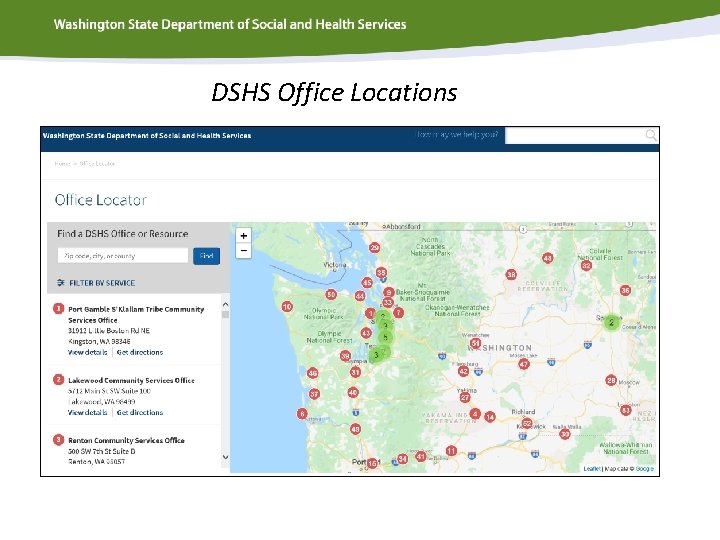
Task: Select map marker 31 below Olympia
Action: coord(355,372)
